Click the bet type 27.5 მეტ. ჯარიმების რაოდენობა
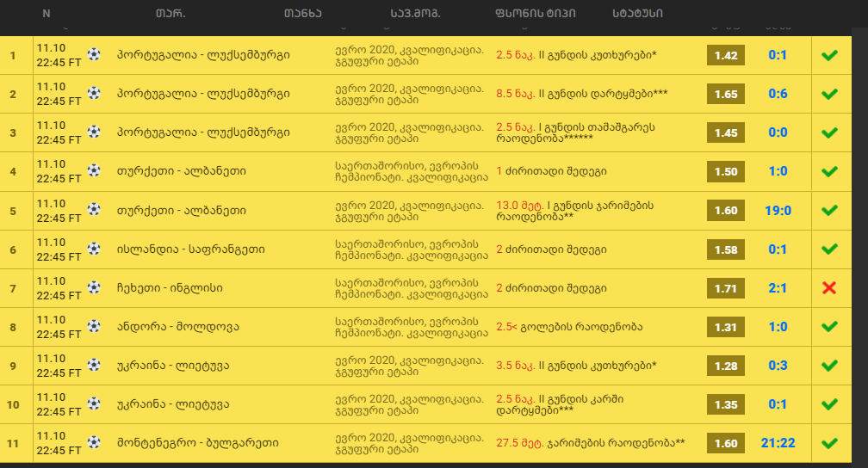868x468 pixels. (x=591, y=443)
